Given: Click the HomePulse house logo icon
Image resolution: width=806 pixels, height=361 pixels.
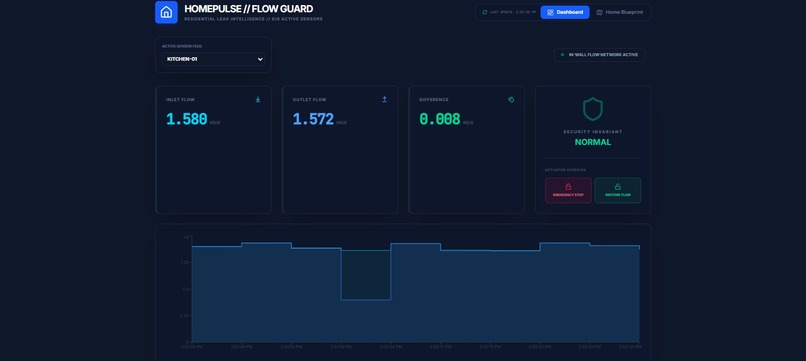Looking at the screenshot, I should click(x=166, y=12).
